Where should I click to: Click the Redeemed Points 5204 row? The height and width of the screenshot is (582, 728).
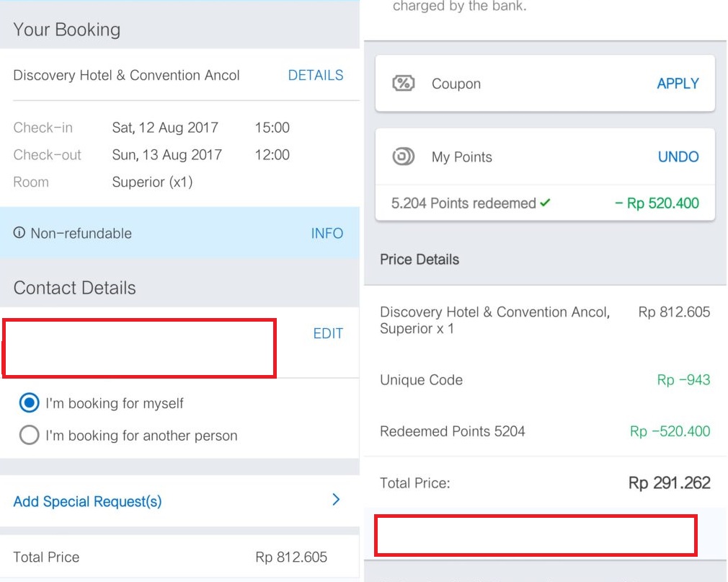(545, 431)
